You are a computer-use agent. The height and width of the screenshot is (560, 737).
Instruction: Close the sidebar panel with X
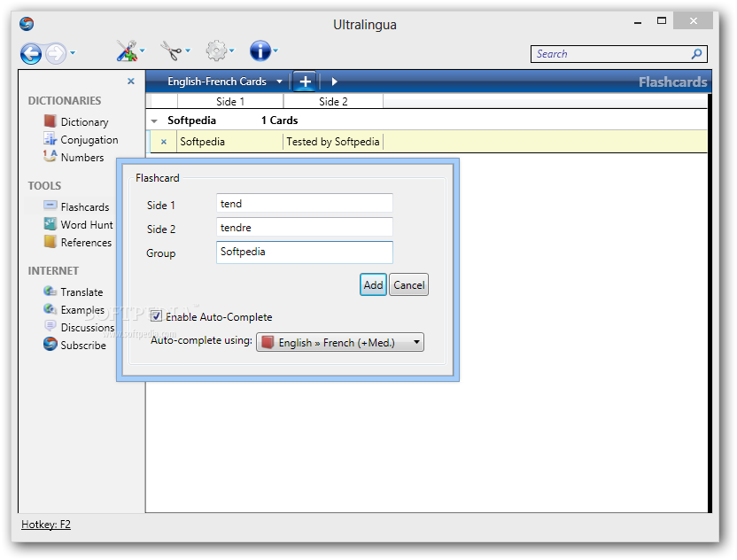131,82
